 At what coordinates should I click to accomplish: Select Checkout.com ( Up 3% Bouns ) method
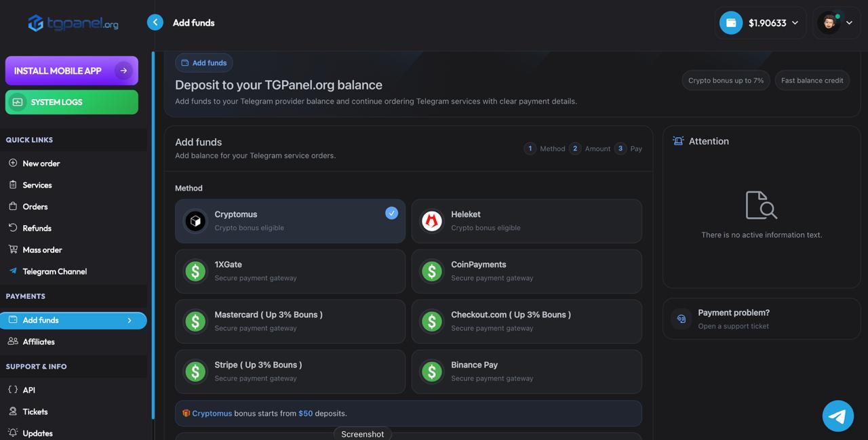[x=527, y=321]
